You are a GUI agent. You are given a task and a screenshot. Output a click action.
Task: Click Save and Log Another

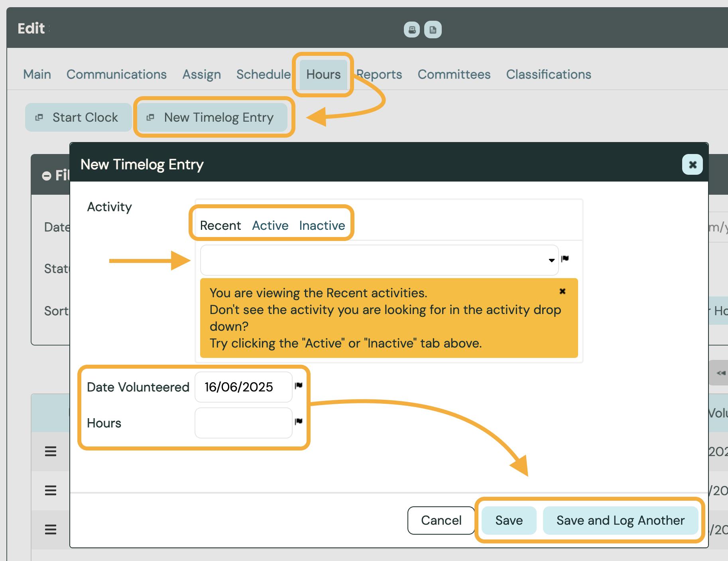[x=620, y=520]
